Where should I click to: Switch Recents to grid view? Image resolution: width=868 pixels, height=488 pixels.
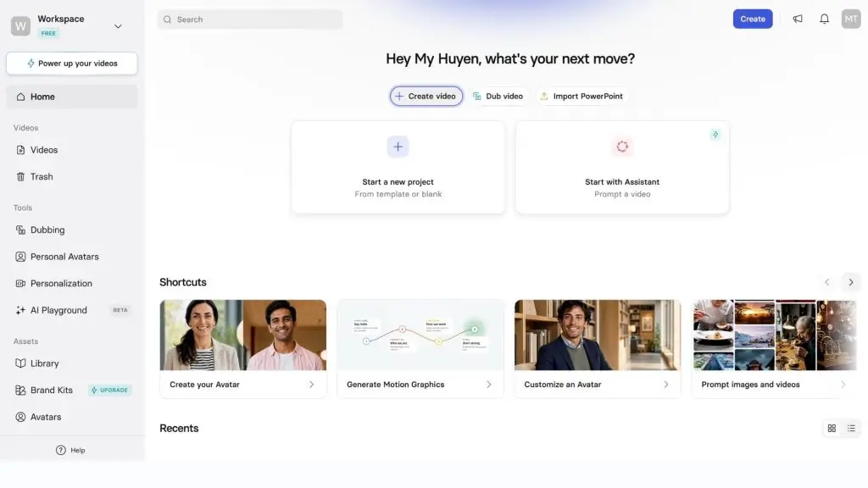tap(832, 428)
